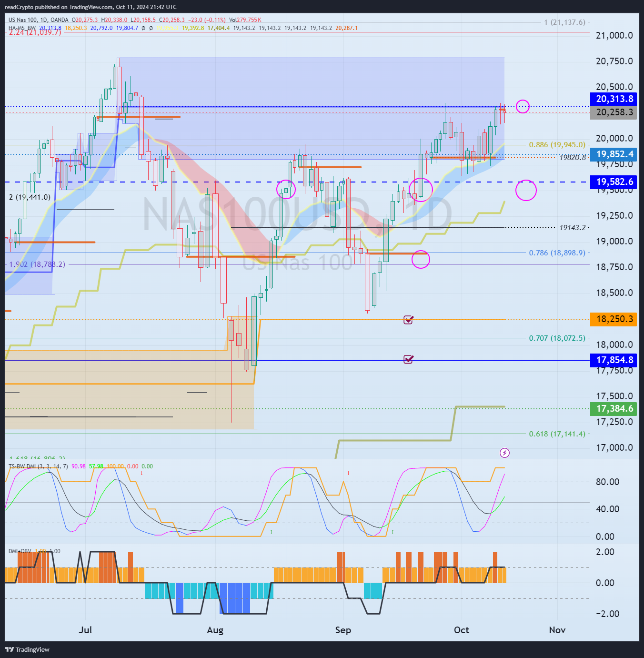Viewport: 644px width, 658px height.
Task: Click the purple lightning bolt icon
Action: (x=504, y=453)
